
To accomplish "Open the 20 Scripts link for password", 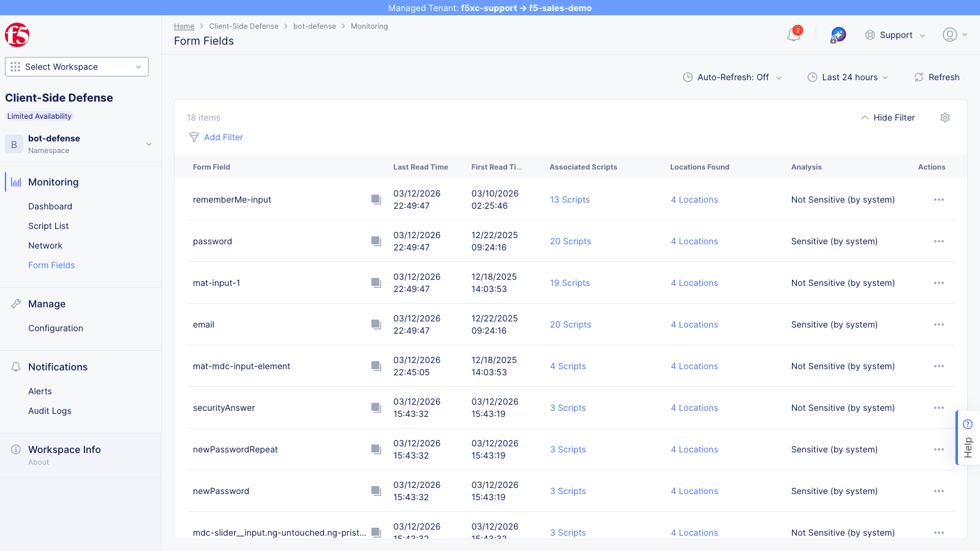I will click(570, 241).
